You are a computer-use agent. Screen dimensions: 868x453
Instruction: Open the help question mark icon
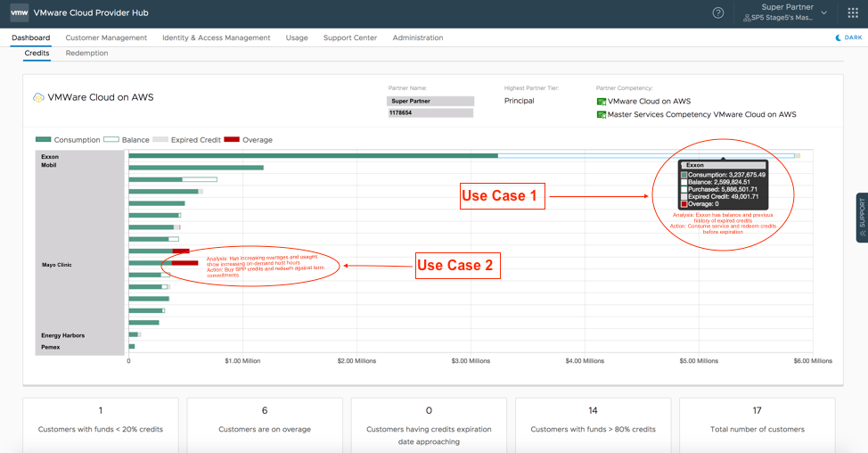tap(718, 12)
